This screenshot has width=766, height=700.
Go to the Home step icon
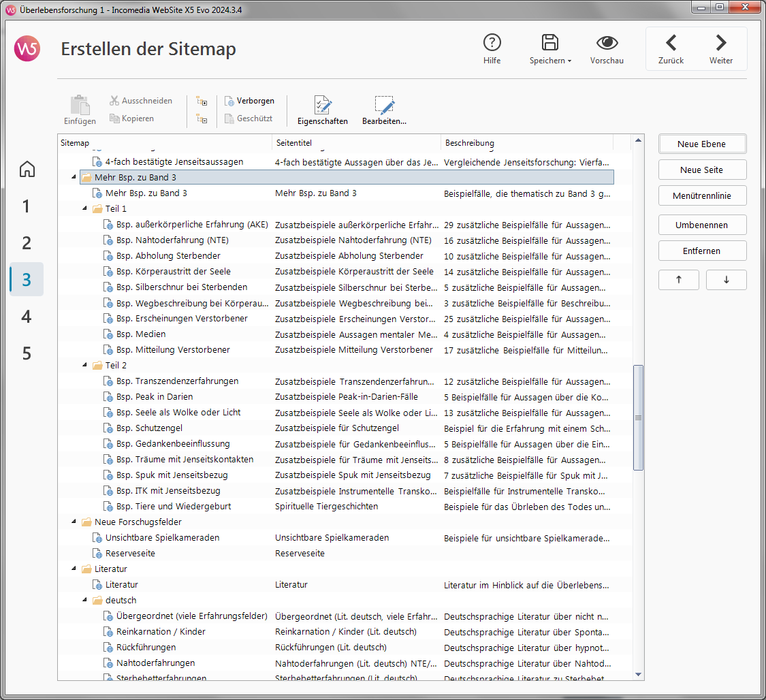[x=27, y=169]
